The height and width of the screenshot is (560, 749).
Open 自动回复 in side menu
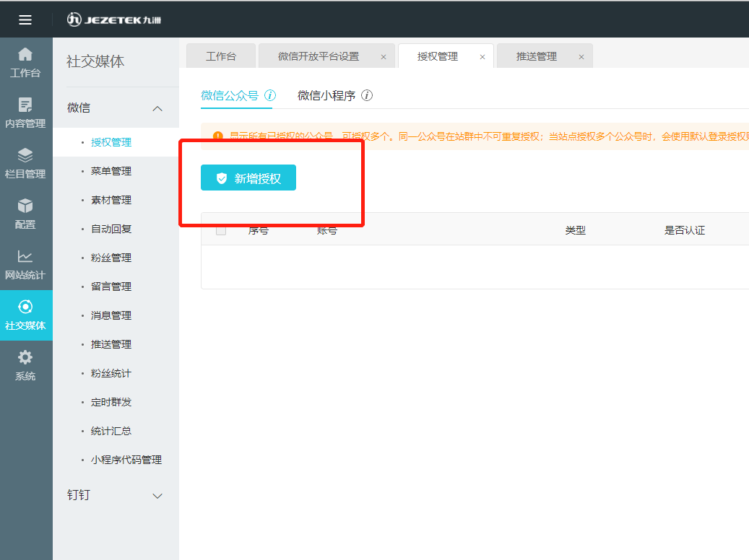[x=111, y=229]
